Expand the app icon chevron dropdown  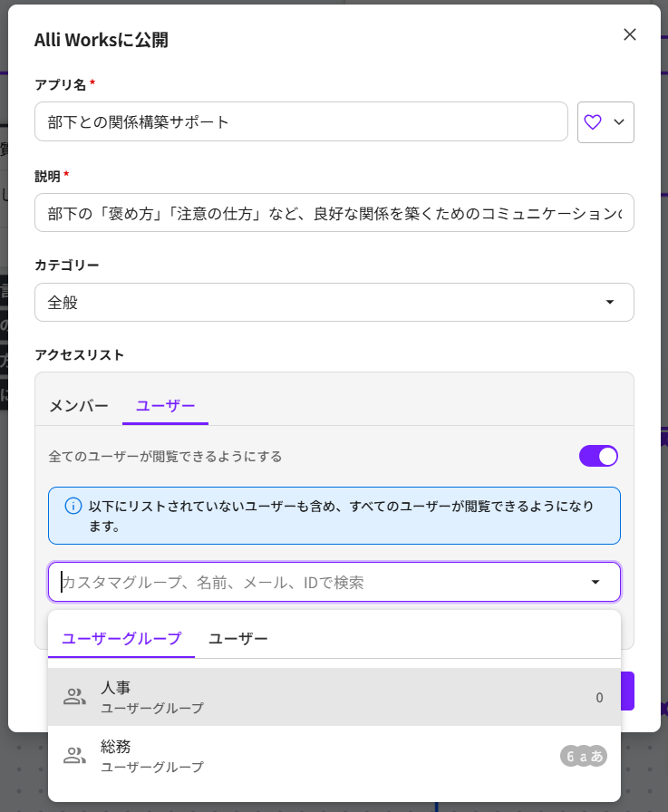pyautogui.click(x=620, y=122)
